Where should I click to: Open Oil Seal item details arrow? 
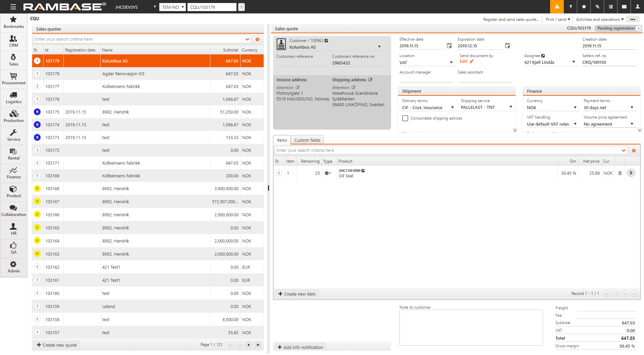pos(631,173)
